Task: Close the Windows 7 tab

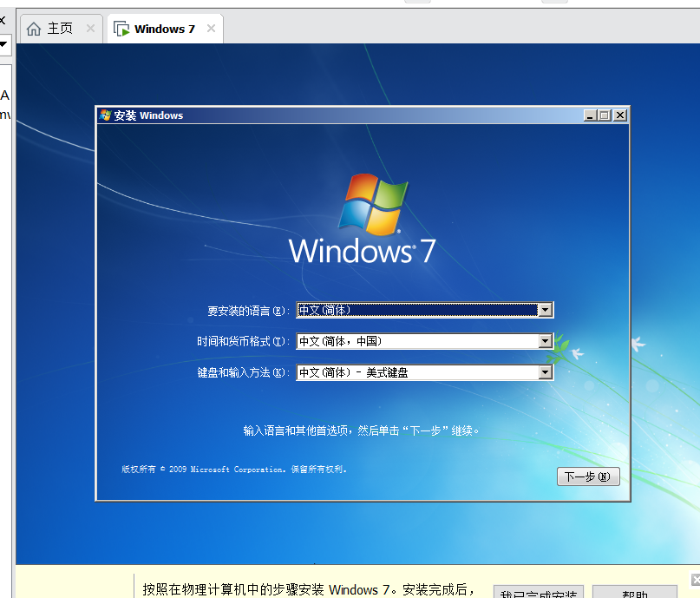Action: [210, 28]
